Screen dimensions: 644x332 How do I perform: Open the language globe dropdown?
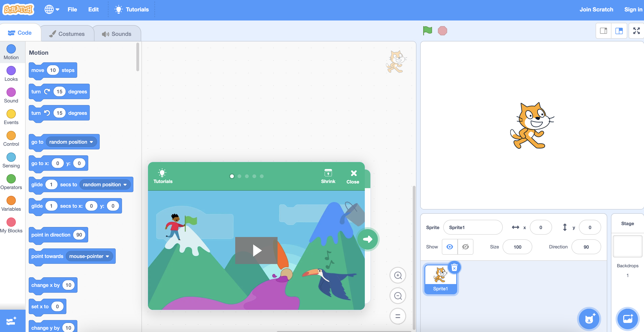tap(52, 10)
